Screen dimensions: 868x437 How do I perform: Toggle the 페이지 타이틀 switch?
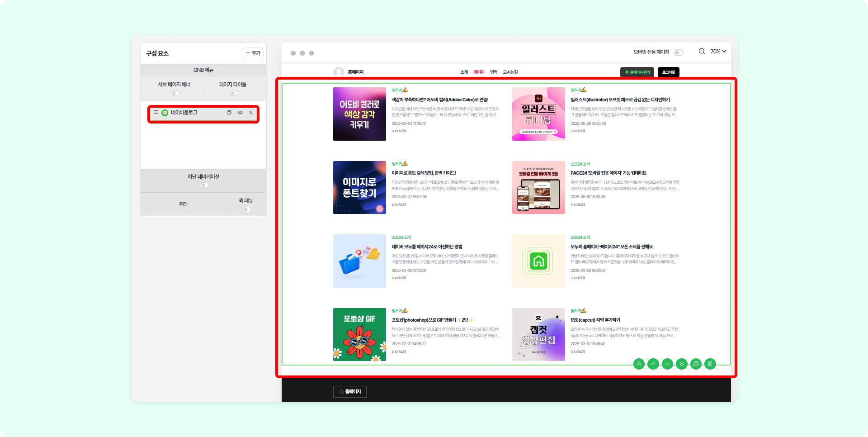pyautogui.click(x=234, y=93)
